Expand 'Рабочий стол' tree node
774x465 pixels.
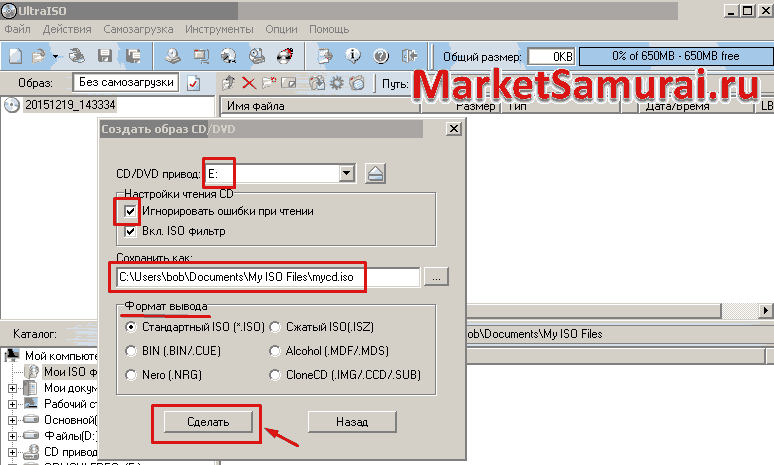[12, 404]
